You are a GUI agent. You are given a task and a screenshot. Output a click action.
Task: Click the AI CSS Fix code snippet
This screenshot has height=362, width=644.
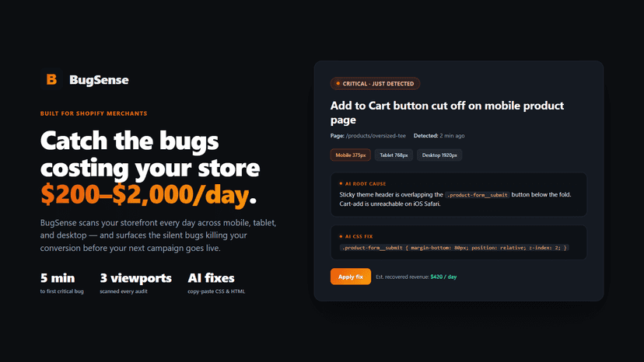[x=454, y=248]
